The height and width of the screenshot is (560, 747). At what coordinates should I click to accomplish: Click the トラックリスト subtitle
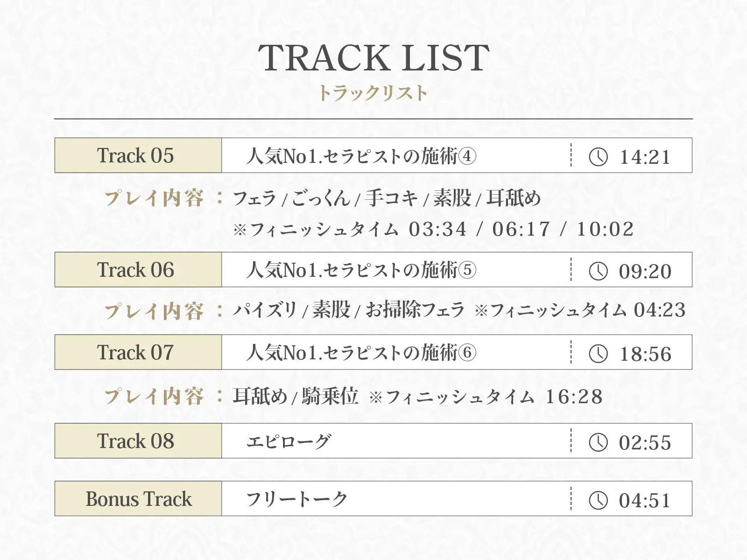click(x=373, y=93)
